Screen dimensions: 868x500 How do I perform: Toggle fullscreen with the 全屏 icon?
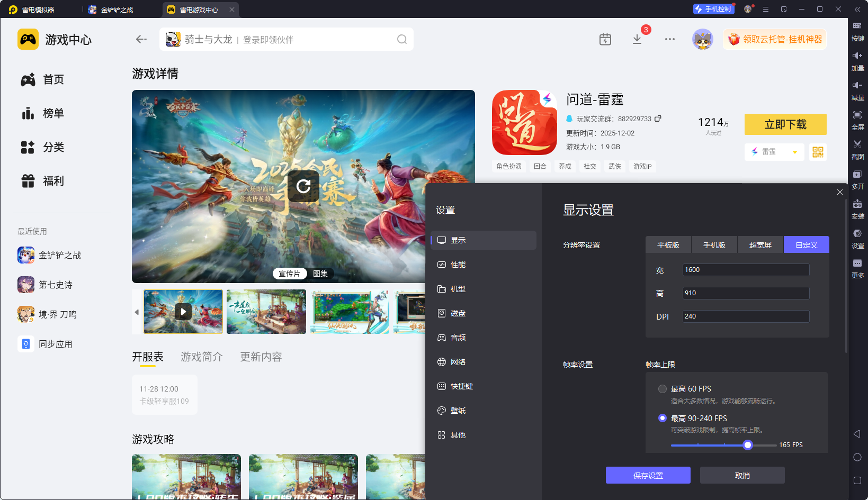pyautogui.click(x=857, y=115)
